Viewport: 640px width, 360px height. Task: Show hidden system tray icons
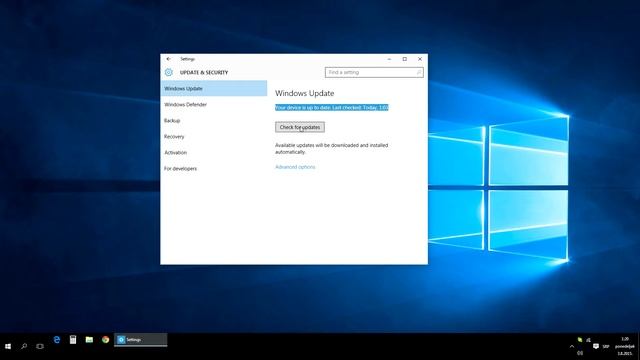(x=572, y=347)
